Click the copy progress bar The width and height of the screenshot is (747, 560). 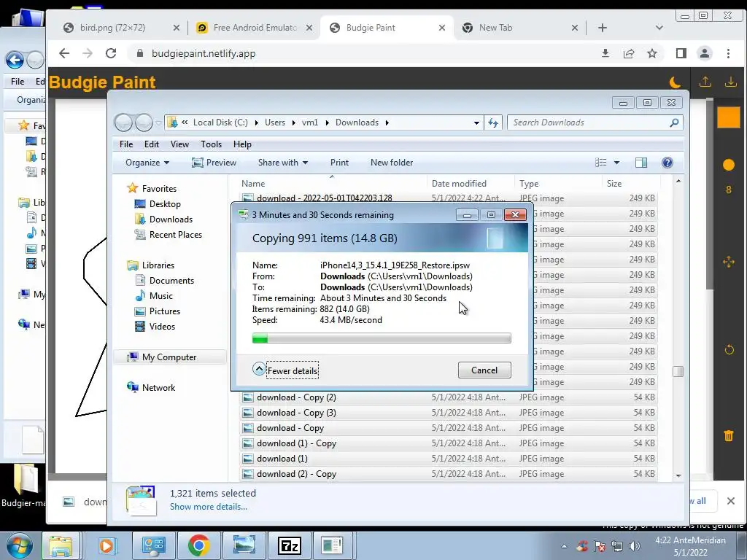click(382, 338)
